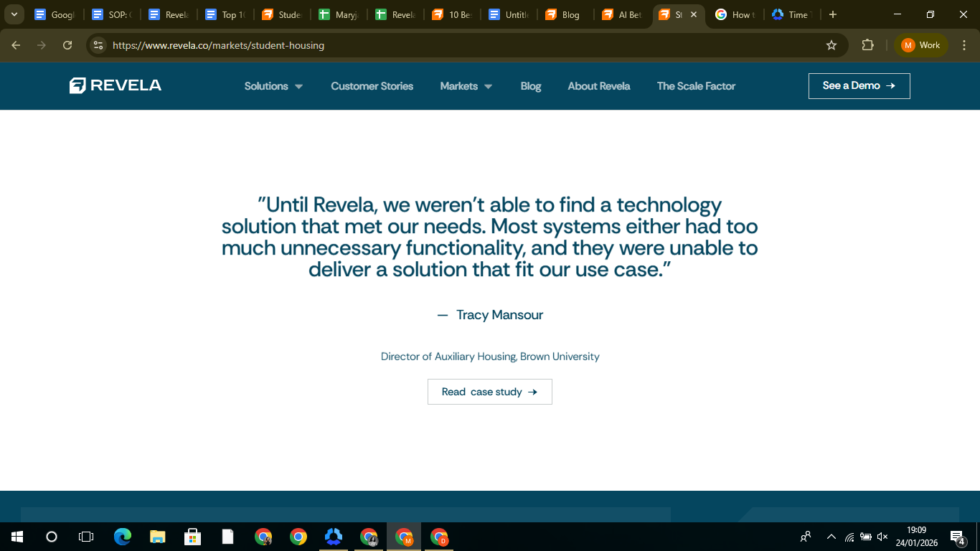
Task: Launch Microsoft Edge from the taskbar
Action: click(123, 537)
